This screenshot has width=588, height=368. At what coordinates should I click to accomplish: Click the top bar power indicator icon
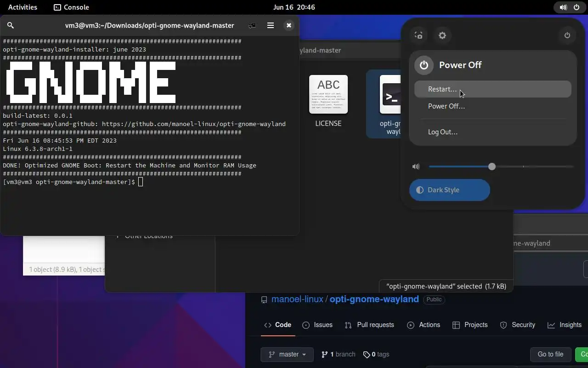(x=577, y=7)
